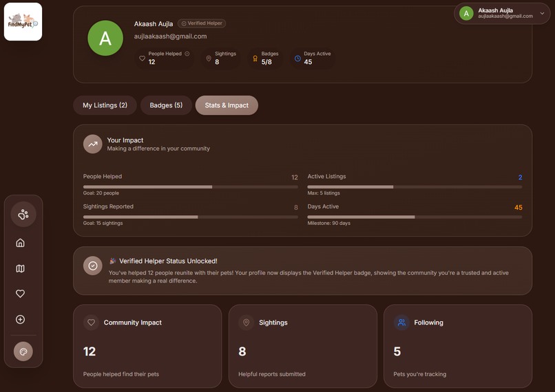Click the aujlaakaash@gmail.com email in profile header
Image resolution: width=555 pixels, height=392 pixels.
(170, 36)
